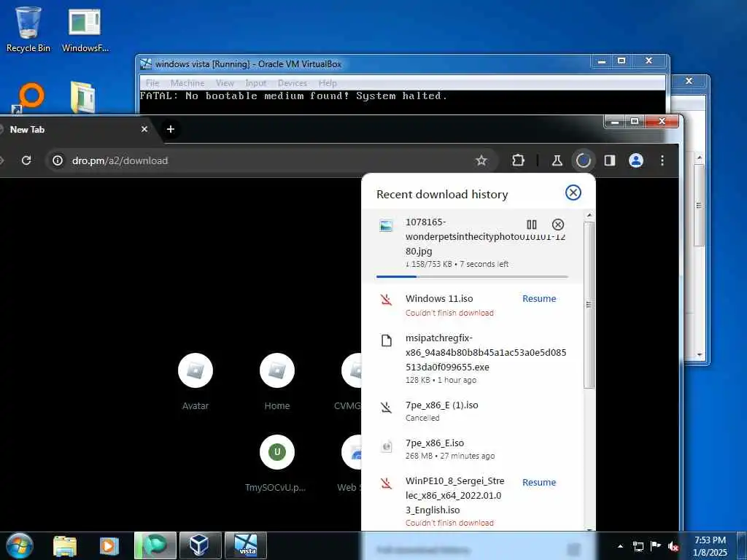This screenshot has width=747, height=560.
Task: Open the Action Center flag icon
Action: click(656, 546)
